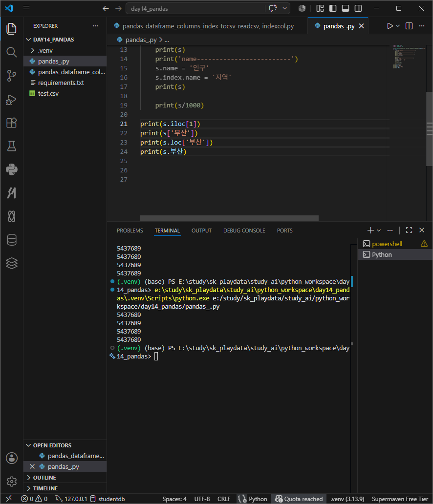The width and height of the screenshot is (433, 504).
Task: Open the terminal panel ellipsis menu
Action: (x=390, y=231)
